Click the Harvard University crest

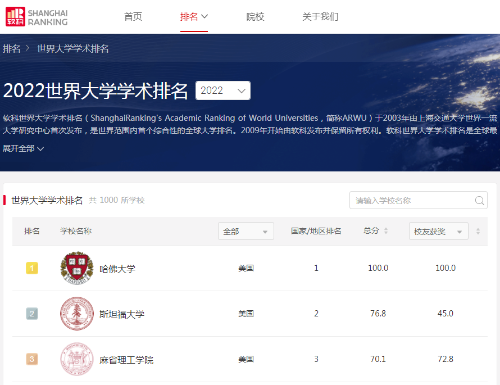point(77,268)
